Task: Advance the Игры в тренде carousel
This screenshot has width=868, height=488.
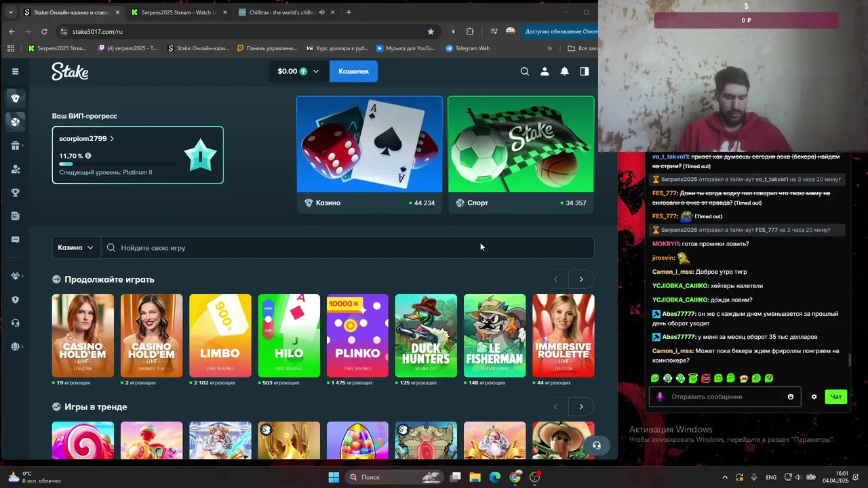Action: click(x=580, y=407)
